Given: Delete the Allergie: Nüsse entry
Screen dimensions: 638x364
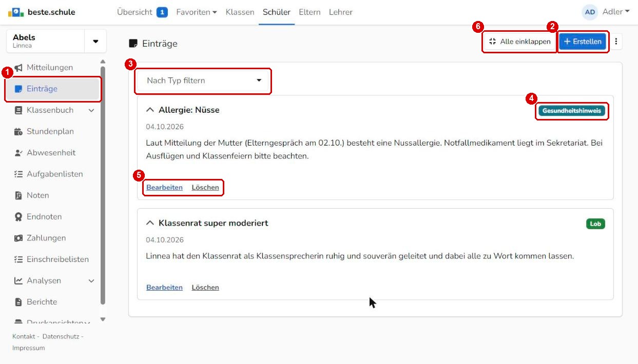Looking at the screenshot, I should pos(205,188).
